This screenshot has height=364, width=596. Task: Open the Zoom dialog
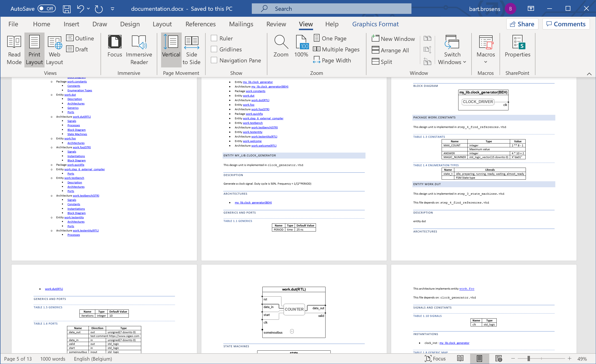281,46
